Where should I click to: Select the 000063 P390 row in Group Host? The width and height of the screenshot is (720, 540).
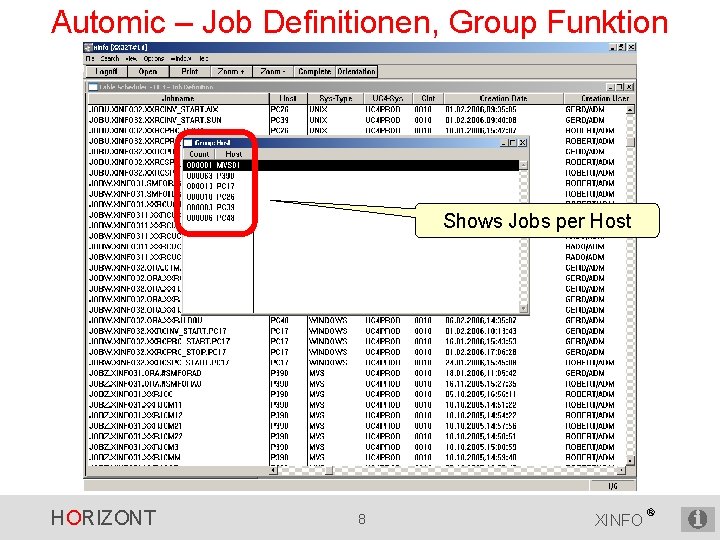tap(351, 176)
